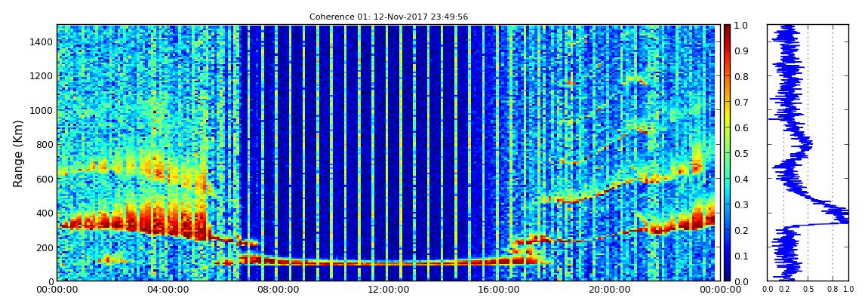The image size is (868, 307).
Task: Click the 0.8 label under the profile plot
Action: point(833,290)
